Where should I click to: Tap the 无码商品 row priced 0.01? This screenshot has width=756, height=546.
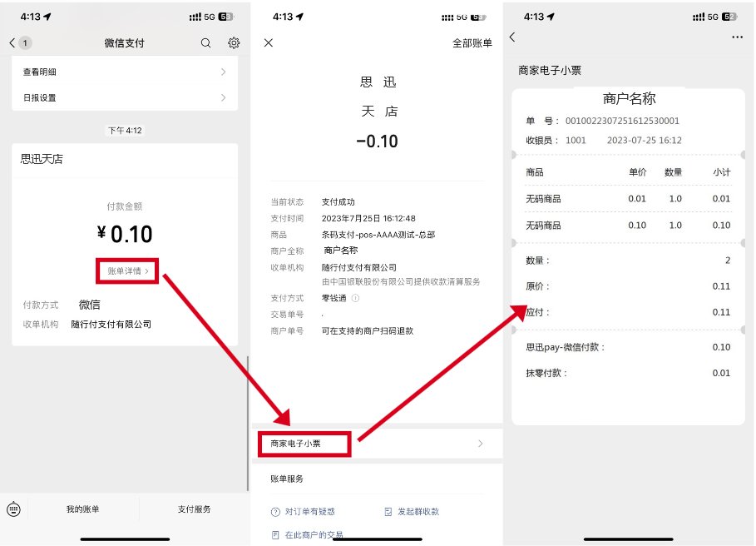[x=628, y=199]
